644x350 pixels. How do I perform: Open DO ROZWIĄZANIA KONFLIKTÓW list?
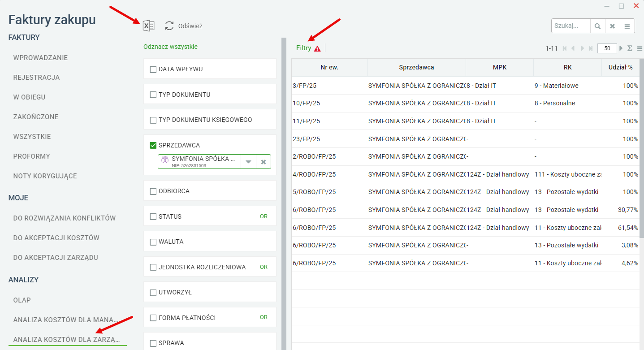(x=65, y=218)
